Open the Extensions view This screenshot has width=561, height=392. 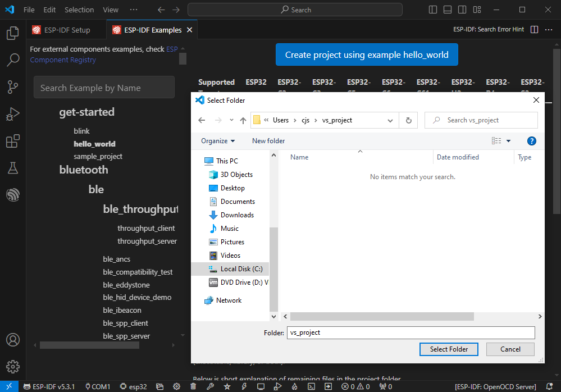(x=12, y=141)
